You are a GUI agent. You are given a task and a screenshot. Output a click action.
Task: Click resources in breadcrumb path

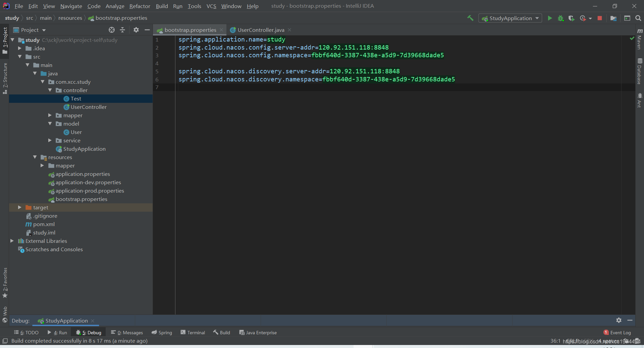pos(70,18)
